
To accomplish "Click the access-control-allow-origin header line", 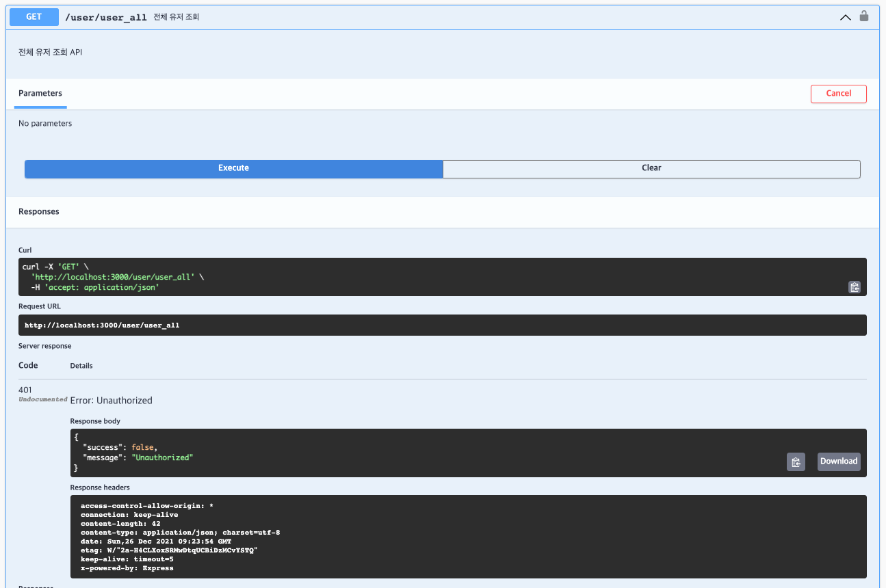I will click(147, 505).
